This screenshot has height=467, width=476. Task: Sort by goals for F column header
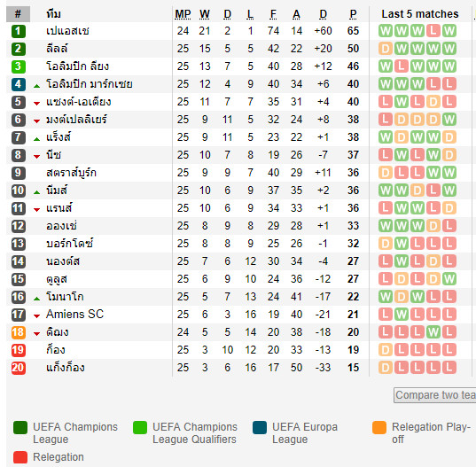tap(273, 14)
